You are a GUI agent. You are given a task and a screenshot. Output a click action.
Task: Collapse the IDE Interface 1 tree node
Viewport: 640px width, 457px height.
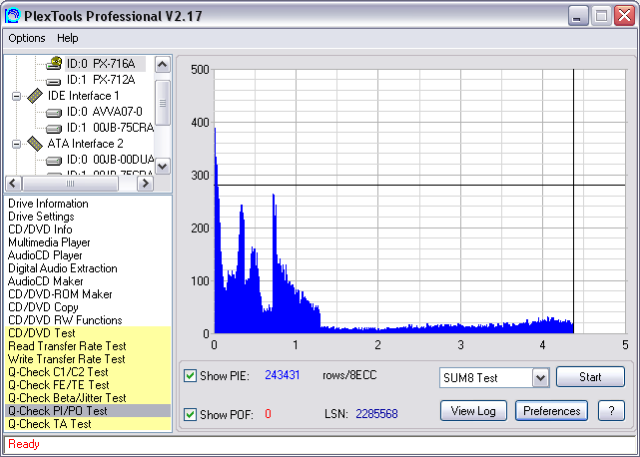pyautogui.click(x=16, y=96)
